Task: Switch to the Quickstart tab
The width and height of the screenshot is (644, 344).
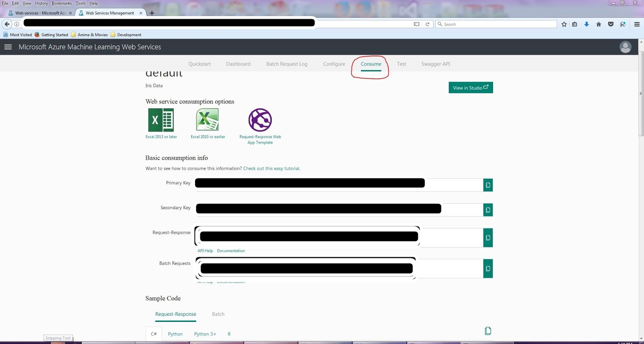Action: click(199, 64)
